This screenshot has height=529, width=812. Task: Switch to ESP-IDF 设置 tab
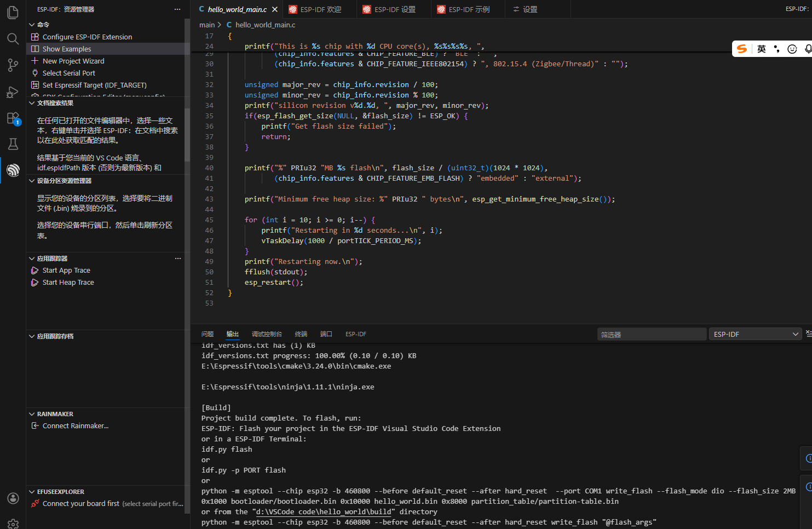tap(394, 9)
